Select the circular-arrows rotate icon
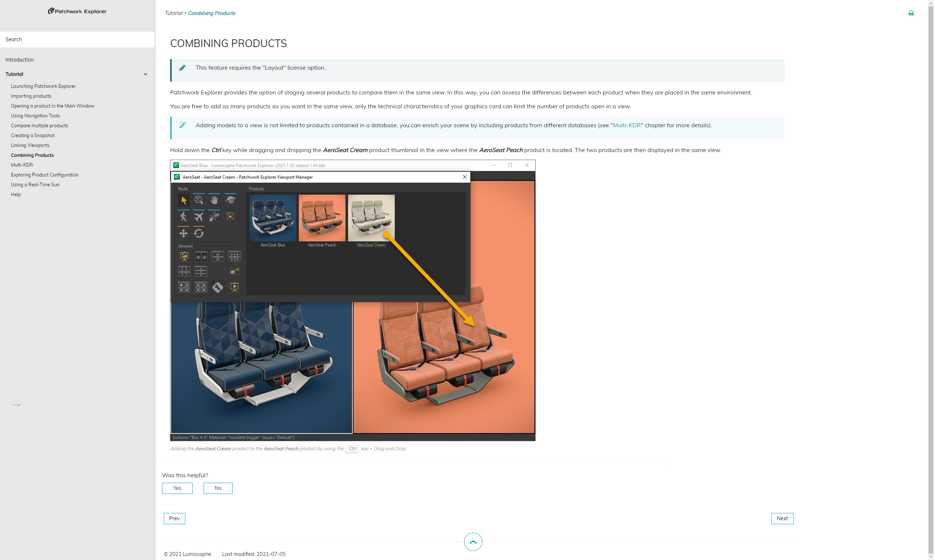 (199, 233)
